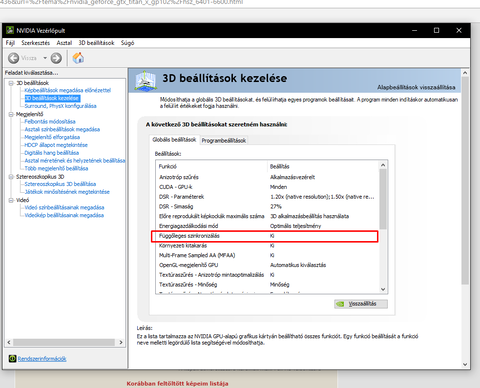Select the CUDA - GPU-k setting row
The image size is (480, 388).
pyautogui.click(x=267, y=187)
